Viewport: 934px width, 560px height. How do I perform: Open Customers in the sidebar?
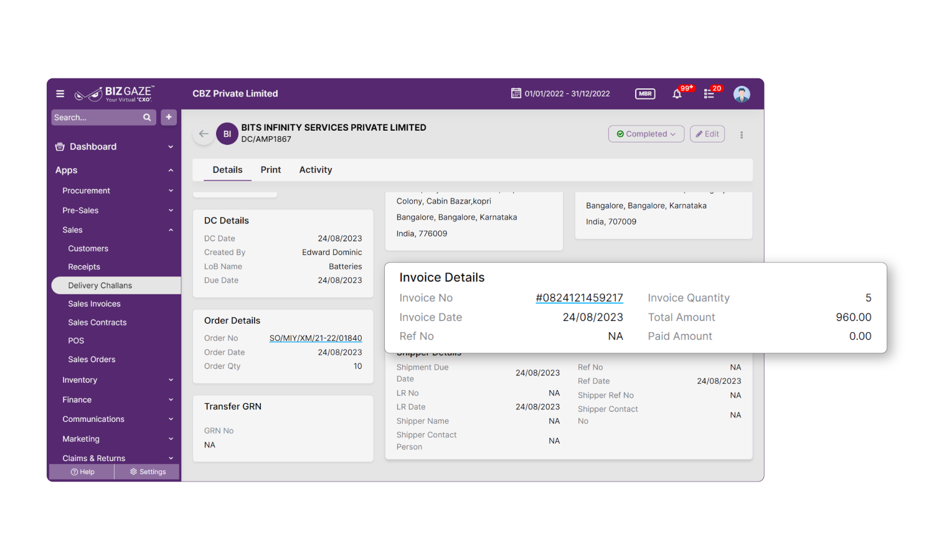[88, 249]
